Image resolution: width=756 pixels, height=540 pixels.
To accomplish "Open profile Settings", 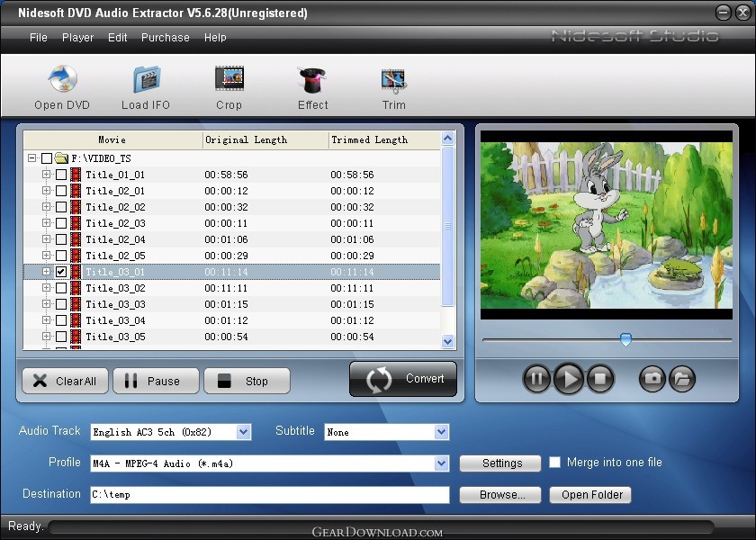I will click(x=500, y=463).
